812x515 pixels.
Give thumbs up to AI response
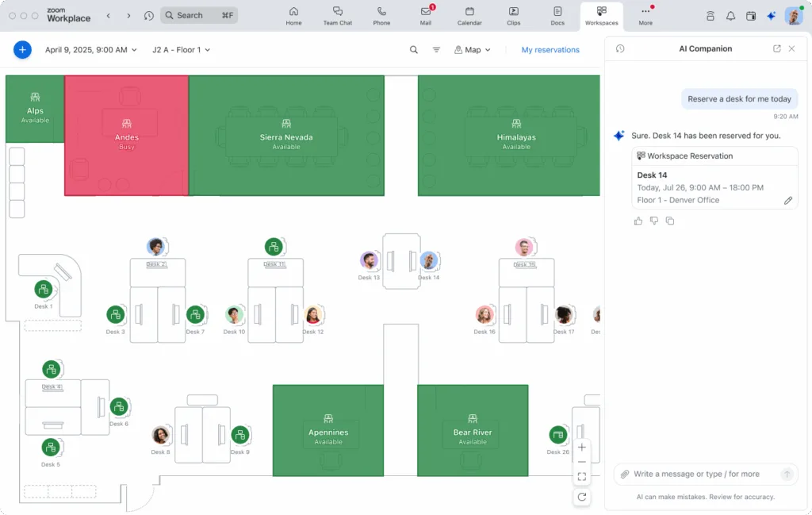[x=638, y=221]
